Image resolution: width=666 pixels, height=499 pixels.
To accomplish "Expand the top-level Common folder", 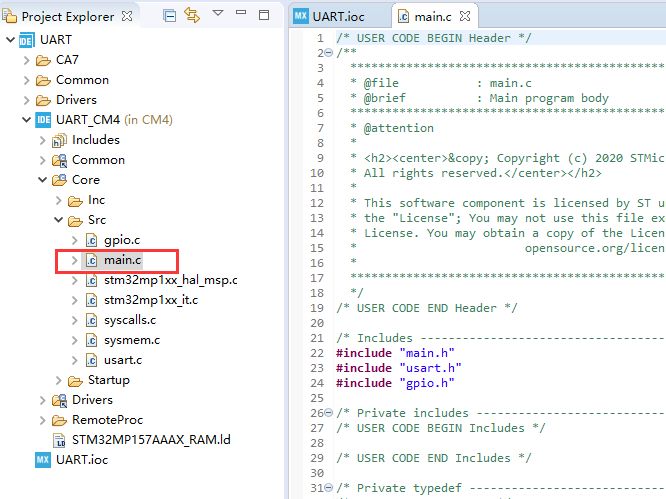I will coord(26,80).
